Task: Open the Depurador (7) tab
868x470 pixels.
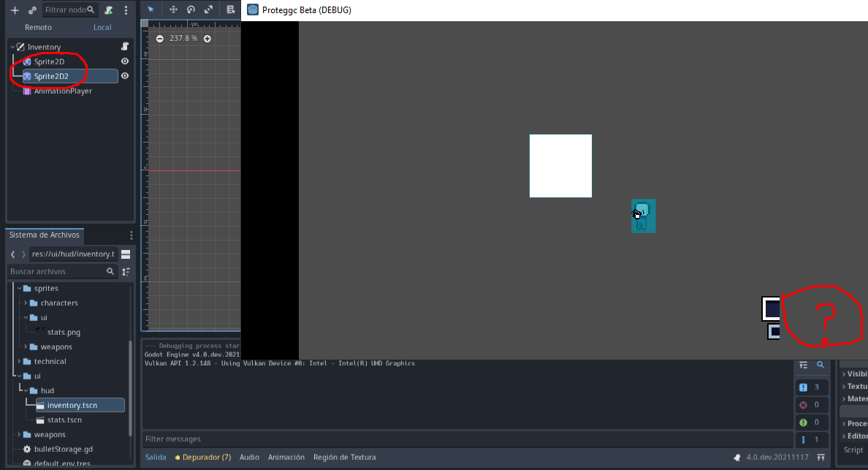Action: coord(202,458)
